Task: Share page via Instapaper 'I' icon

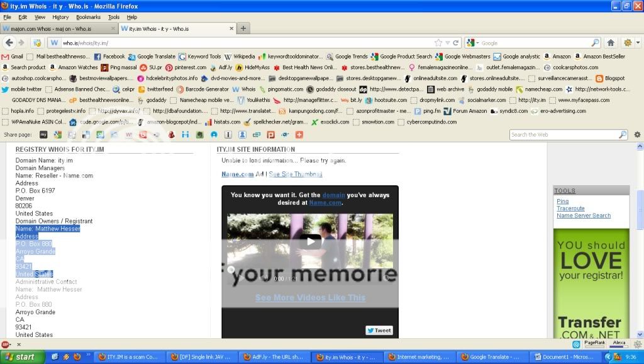Action: click(228, 135)
